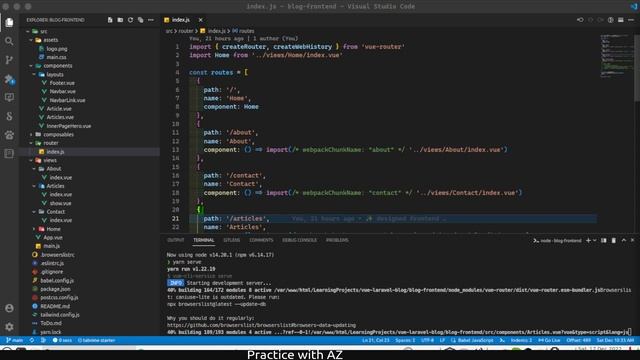Close the terminal panel
The height and width of the screenshot is (360, 640).
pos(633,240)
